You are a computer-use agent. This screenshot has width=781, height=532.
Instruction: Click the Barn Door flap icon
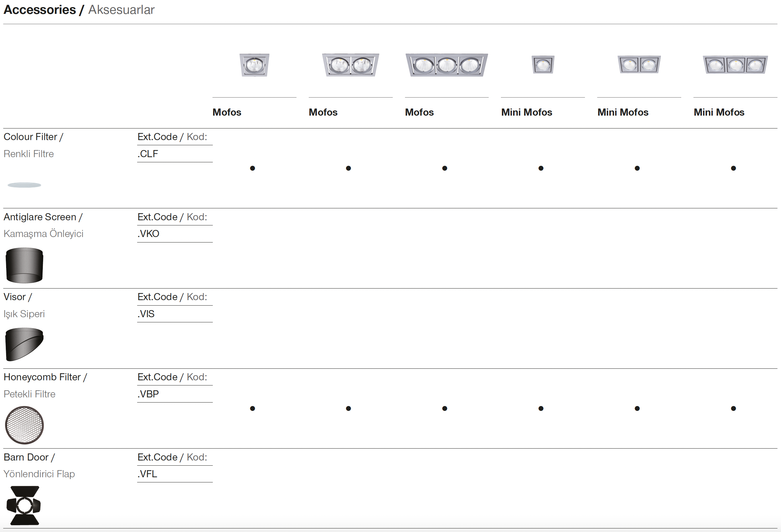[24, 505]
